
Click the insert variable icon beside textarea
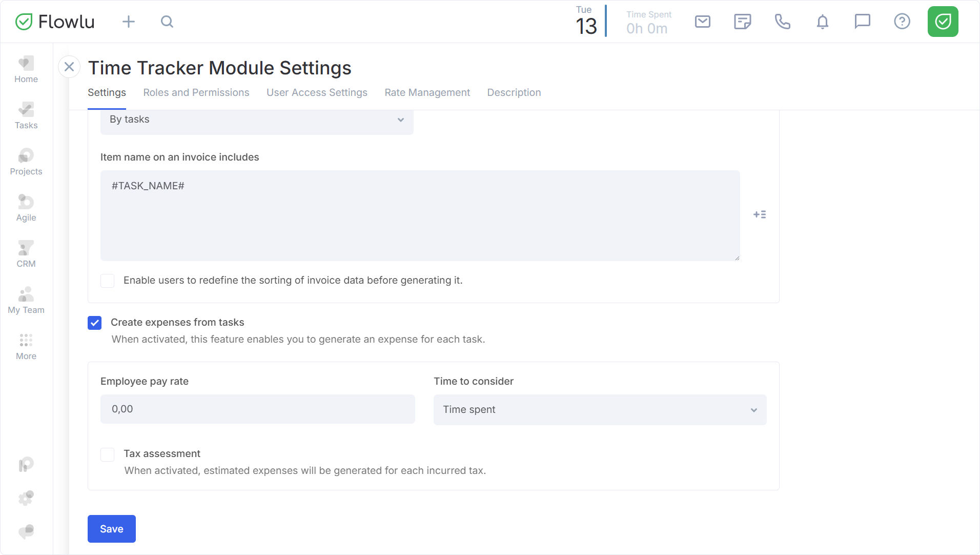pyautogui.click(x=760, y=215)
